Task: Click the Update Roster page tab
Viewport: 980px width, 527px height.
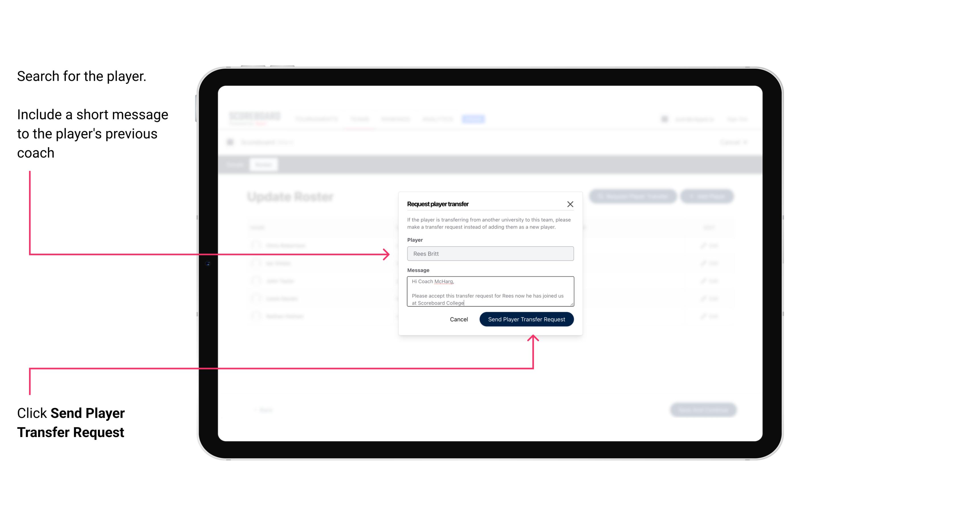Action: pyautogui.click(x=263, y=164)
